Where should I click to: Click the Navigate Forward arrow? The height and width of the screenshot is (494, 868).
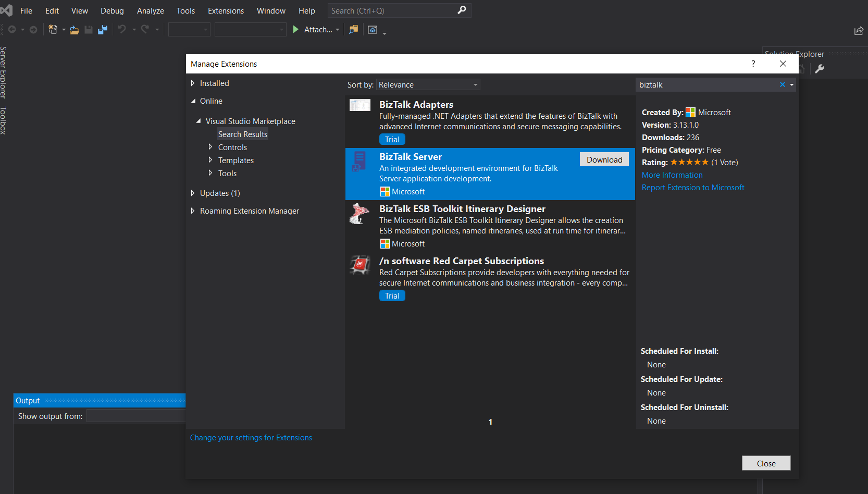pos(33,30)
